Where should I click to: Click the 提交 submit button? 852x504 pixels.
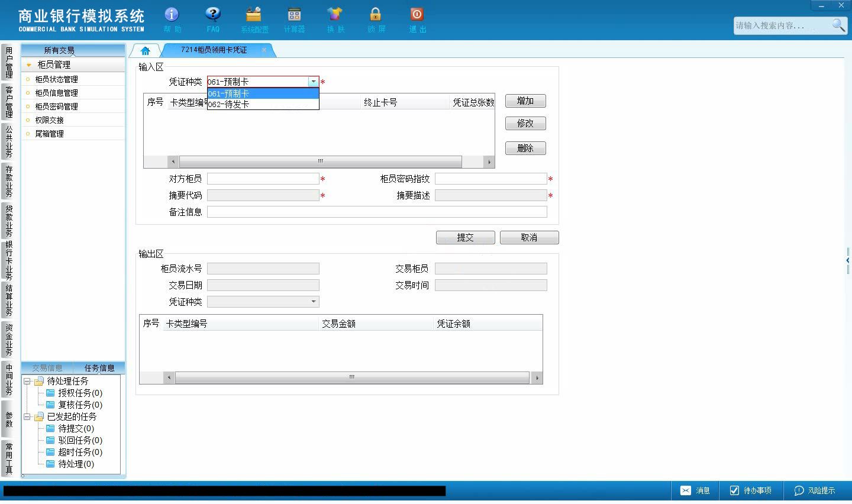coord(466,237)
